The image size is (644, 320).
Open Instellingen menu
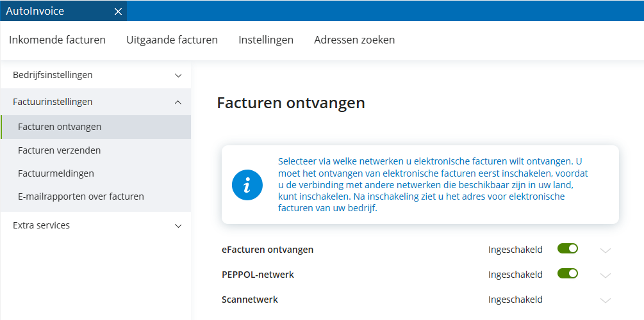[x=266, y=40]
